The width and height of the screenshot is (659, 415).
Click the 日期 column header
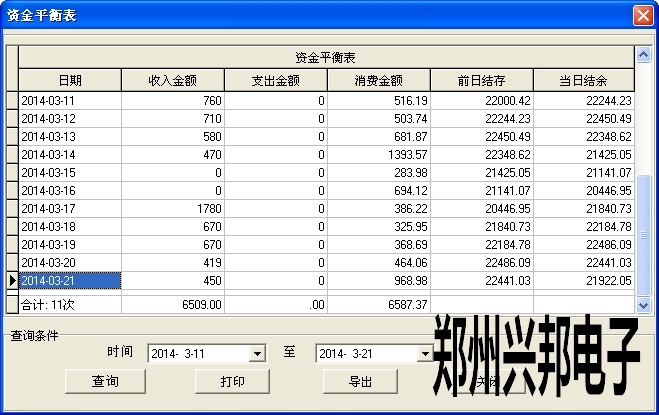click(70, 80)
